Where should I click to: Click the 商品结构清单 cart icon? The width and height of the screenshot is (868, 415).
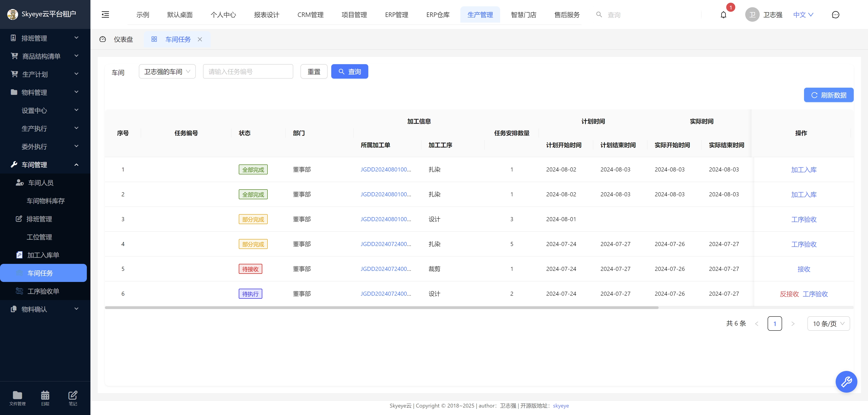click(x=14, y=56)
